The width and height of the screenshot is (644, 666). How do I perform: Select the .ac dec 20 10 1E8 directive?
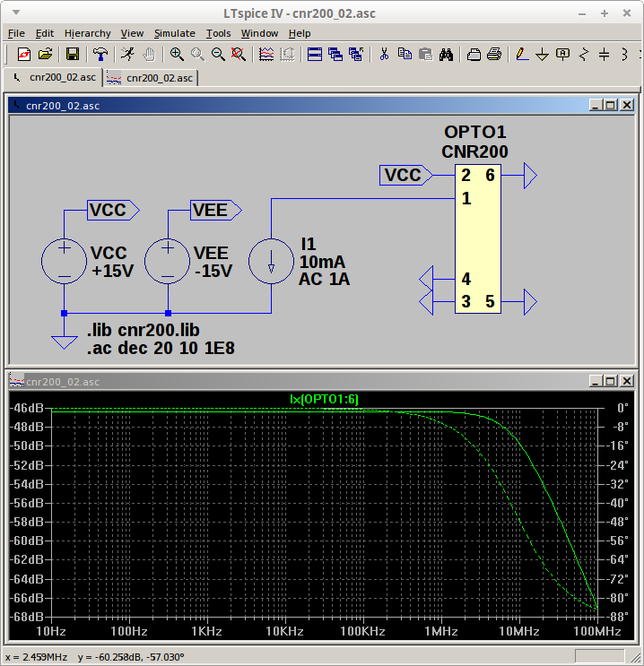click(161, 349)
